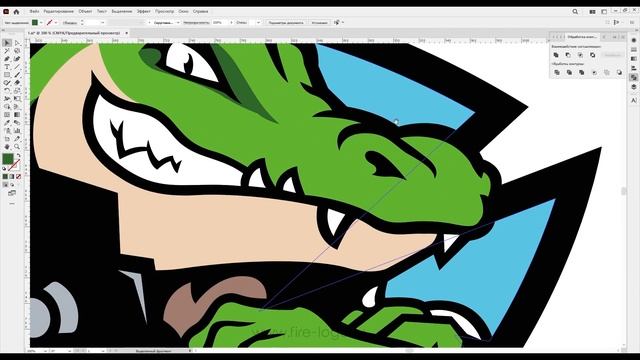
Task: Select the Zoom magnifier tool
Action: click(x=17, y=147)
